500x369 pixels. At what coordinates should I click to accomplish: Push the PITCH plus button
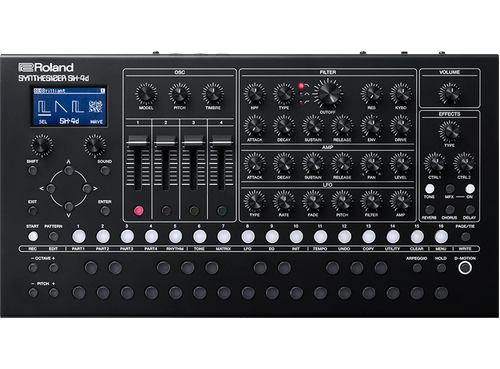point(53,293)
